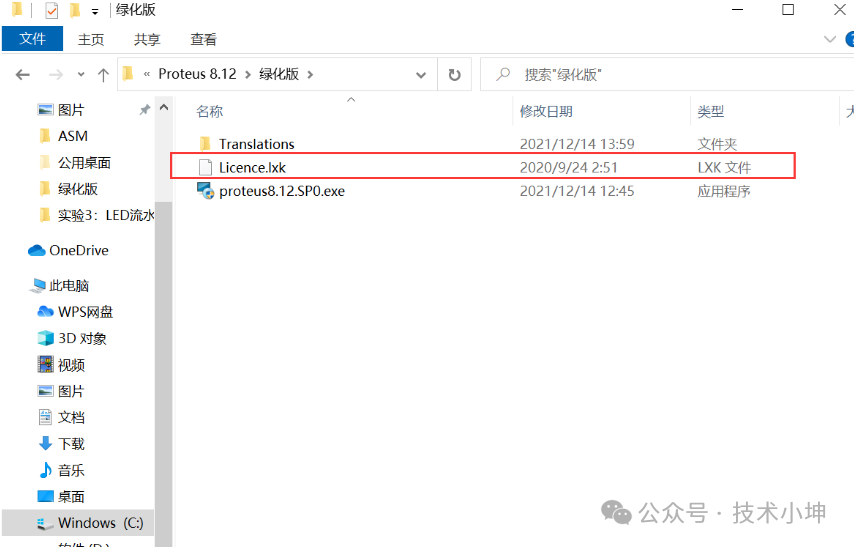
Task: Click the 3D 对象 cube icon
Action: 45,338
